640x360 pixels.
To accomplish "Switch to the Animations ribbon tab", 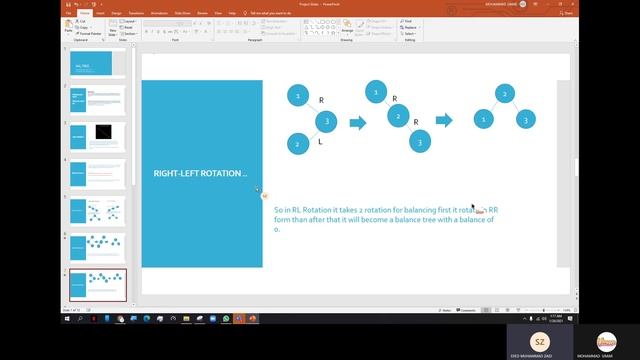I will pyautogui.click(x=159, y=13).
